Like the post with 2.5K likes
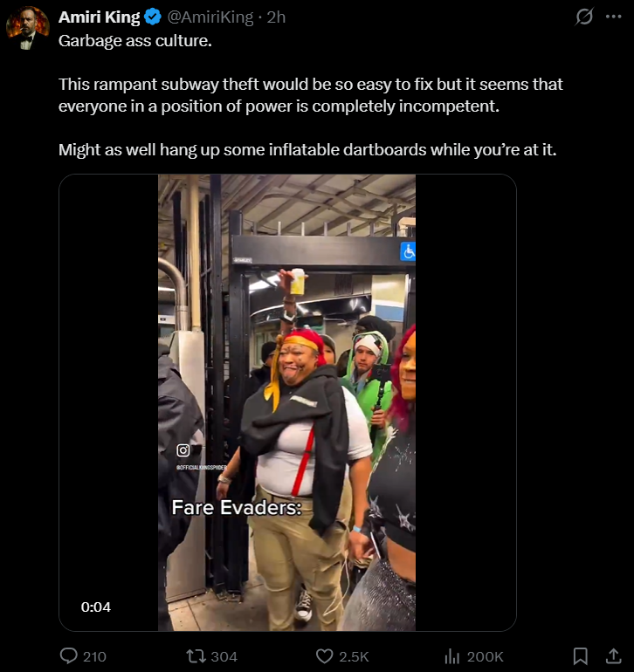The height and width of the screenshot is (672, 634). (324, 655)
